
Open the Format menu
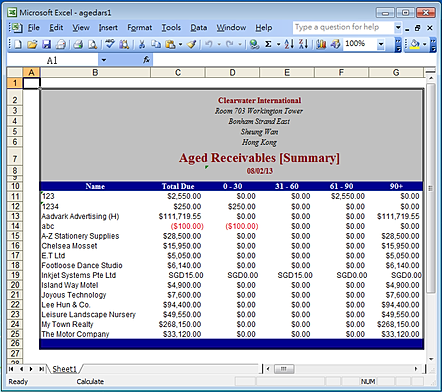[139, 27]
